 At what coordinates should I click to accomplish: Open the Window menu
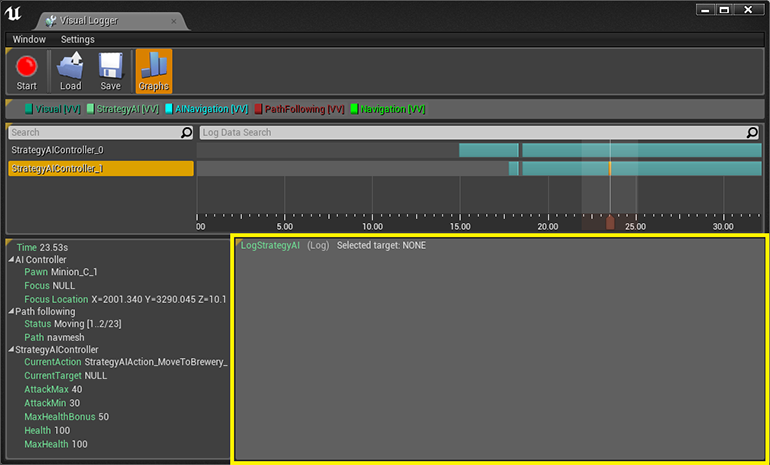click(29, 39)
